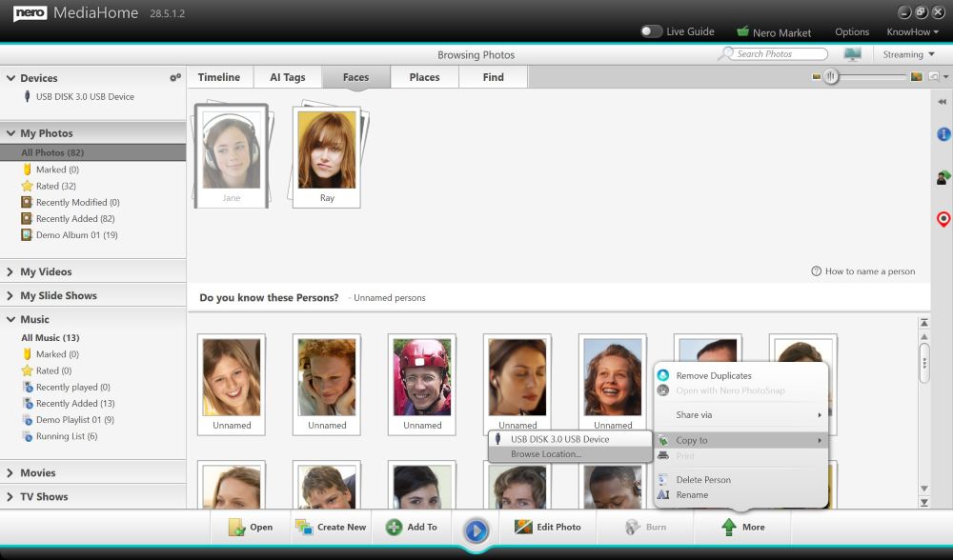Click the Edit Photo button

coord(548,528)
